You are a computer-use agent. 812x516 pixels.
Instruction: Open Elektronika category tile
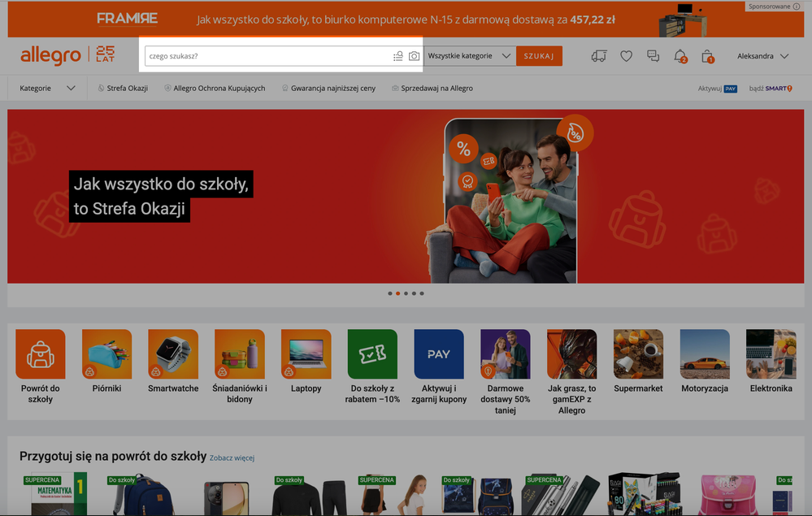(x=771, y=362)
